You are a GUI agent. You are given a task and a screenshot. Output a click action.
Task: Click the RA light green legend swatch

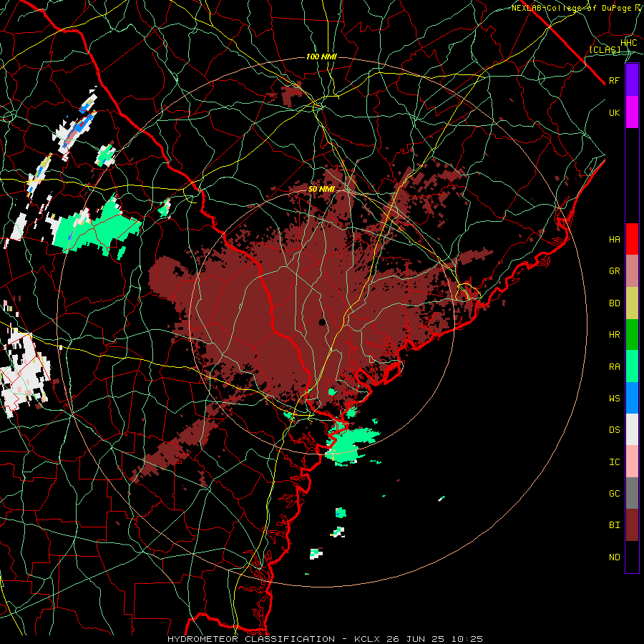point(632,366)
